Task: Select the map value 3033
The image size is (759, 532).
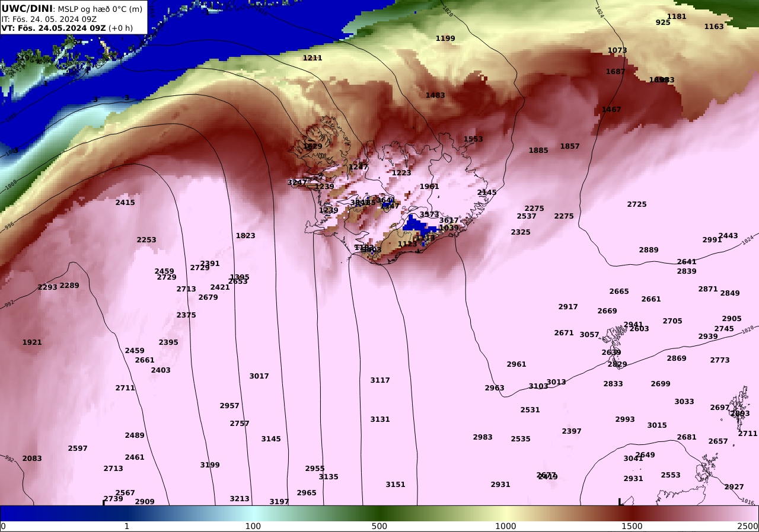Action: tap(684, 402)
